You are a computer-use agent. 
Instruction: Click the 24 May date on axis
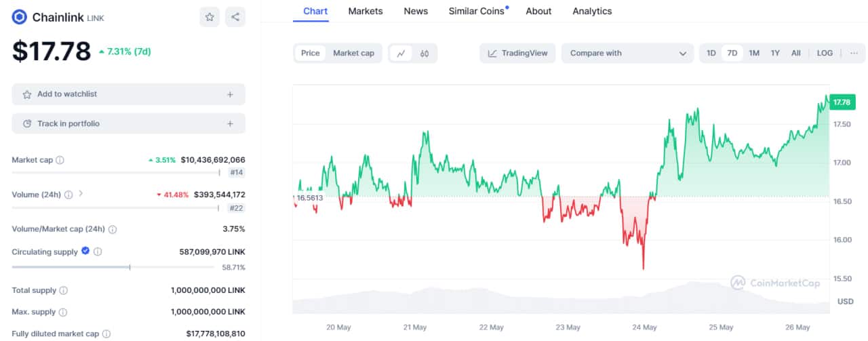pos(644,327)
